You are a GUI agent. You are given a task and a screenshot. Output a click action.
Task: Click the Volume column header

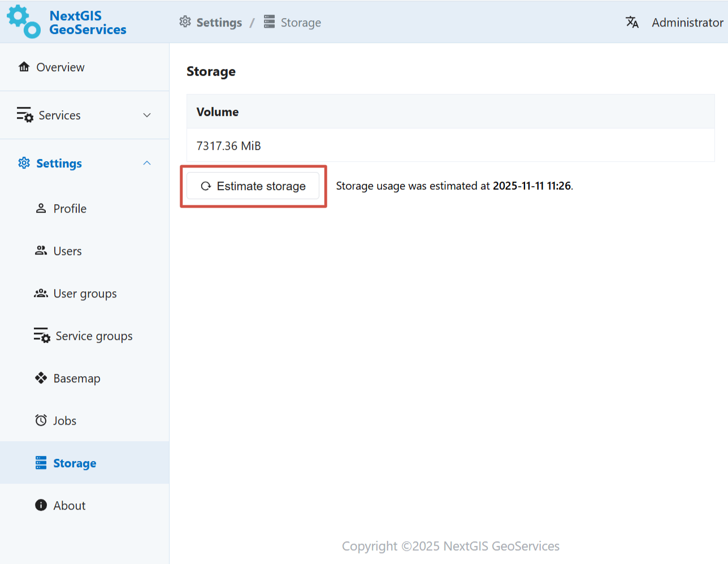[218, 112]
